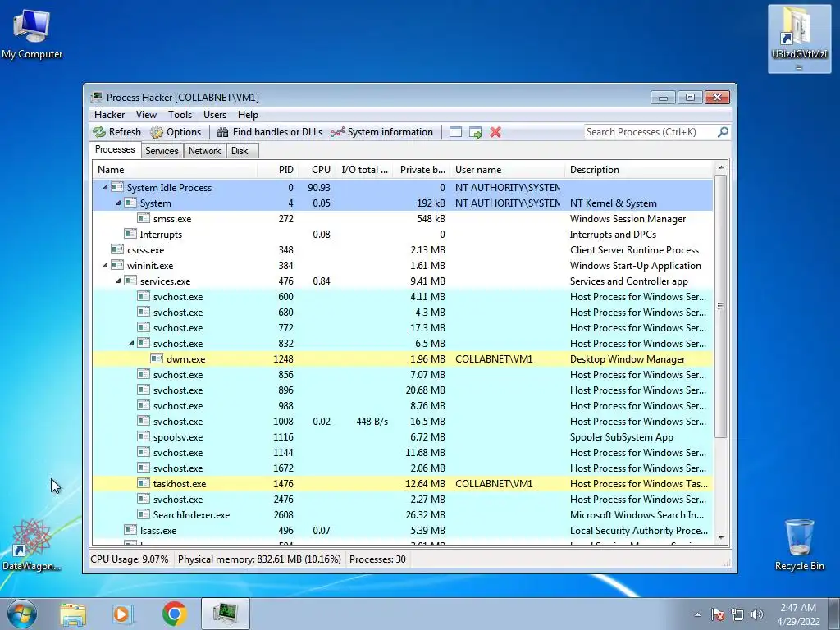840x630 pixels.
Task: Open the Tools menu
Action: pos(180,115)
